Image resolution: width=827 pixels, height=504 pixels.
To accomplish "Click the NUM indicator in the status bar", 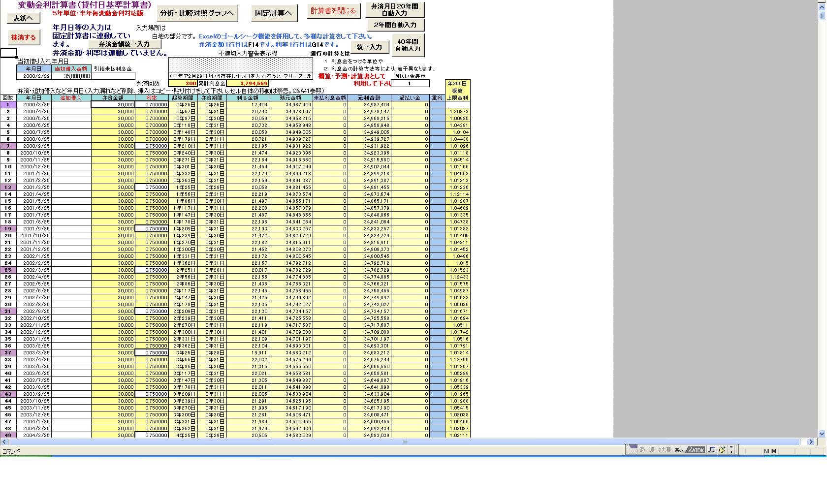I will point(770,451).
